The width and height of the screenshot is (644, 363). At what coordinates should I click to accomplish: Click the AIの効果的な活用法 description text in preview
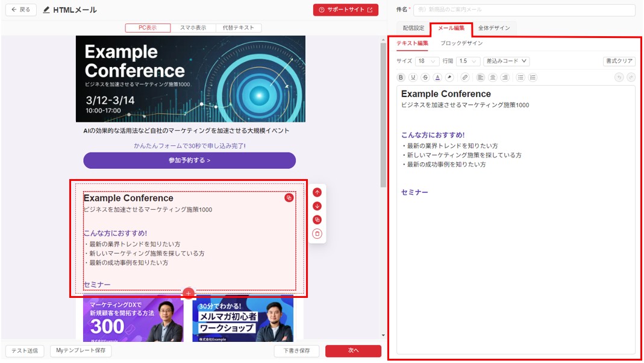(186, 131)
